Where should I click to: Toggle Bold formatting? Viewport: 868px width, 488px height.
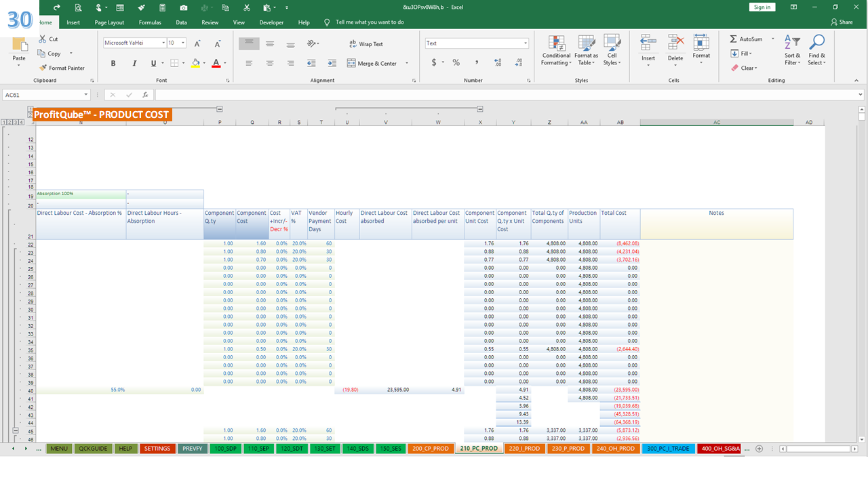tap(113, 63)
